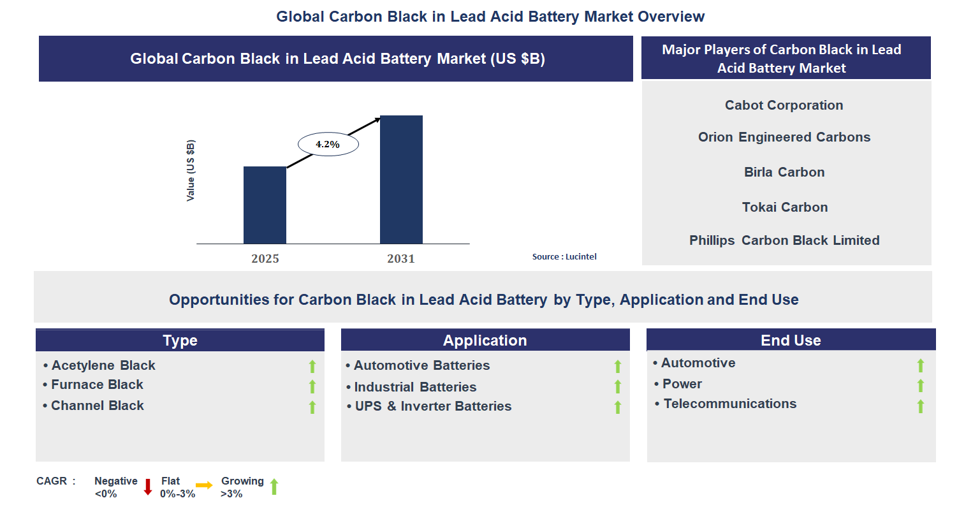Select the 2031 market value bar
The width and height of the screenshot is (980, 505).
click(x=400, y=179)
